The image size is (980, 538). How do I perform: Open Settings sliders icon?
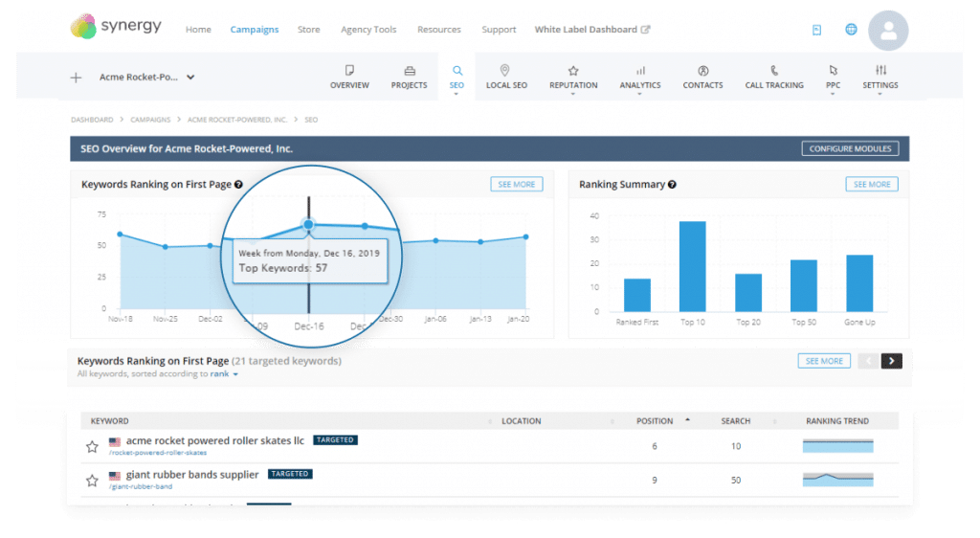coord(880,70)
